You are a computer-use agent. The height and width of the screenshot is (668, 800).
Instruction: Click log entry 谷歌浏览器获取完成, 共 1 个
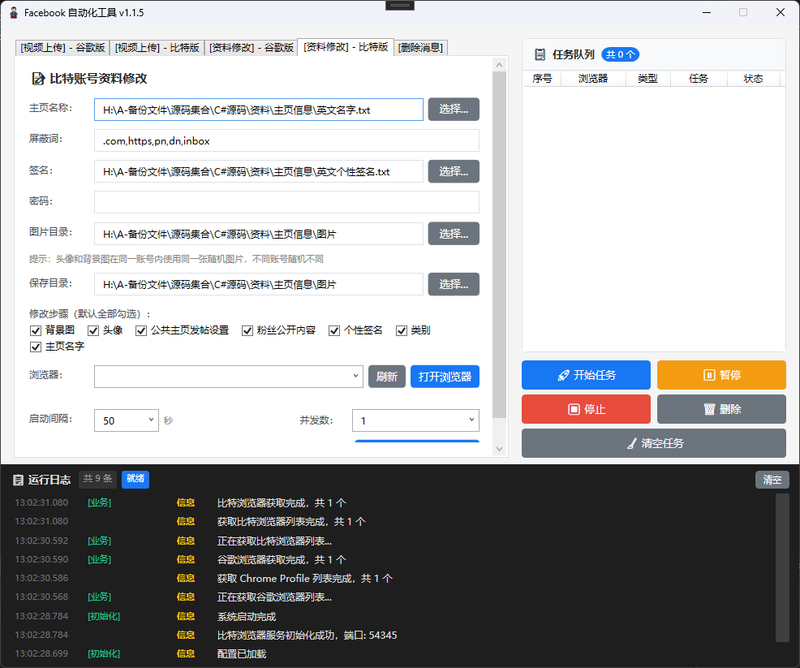(282, 560)
